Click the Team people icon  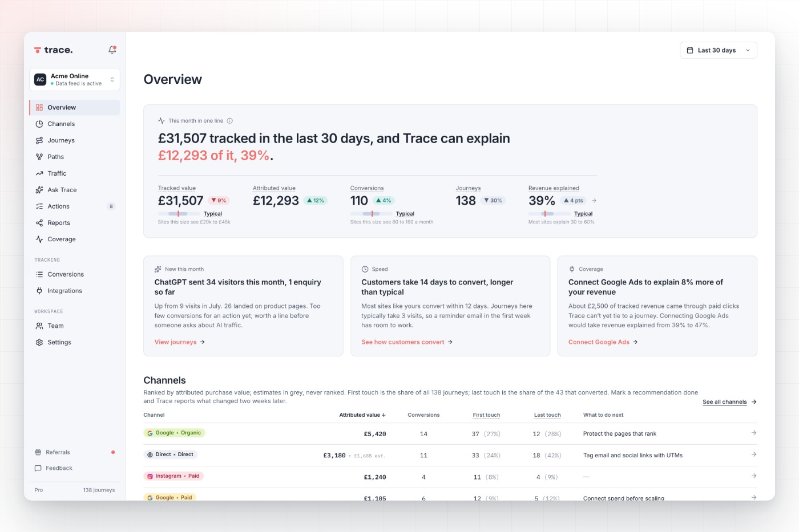[x=39, y=326]
